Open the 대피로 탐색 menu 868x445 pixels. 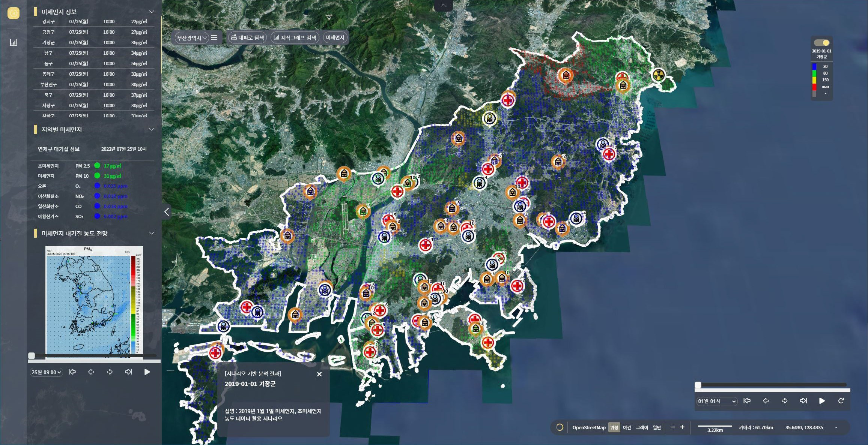tap(247, 37)
